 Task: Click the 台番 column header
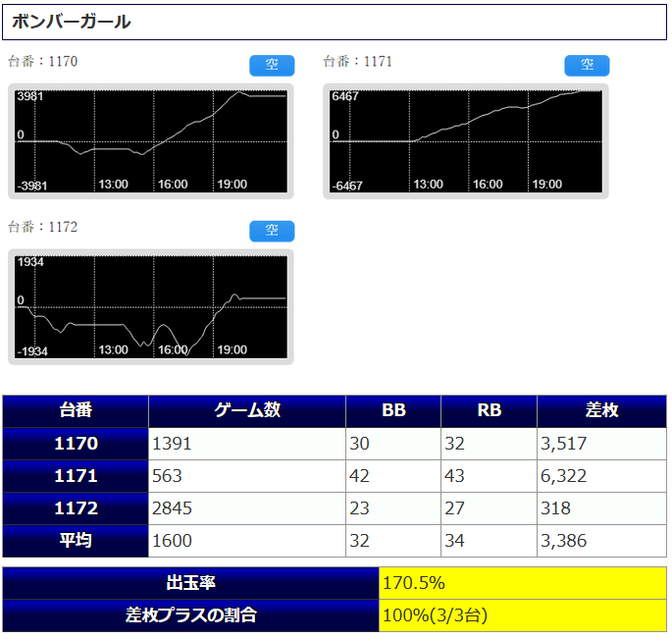tap(76, 410)
